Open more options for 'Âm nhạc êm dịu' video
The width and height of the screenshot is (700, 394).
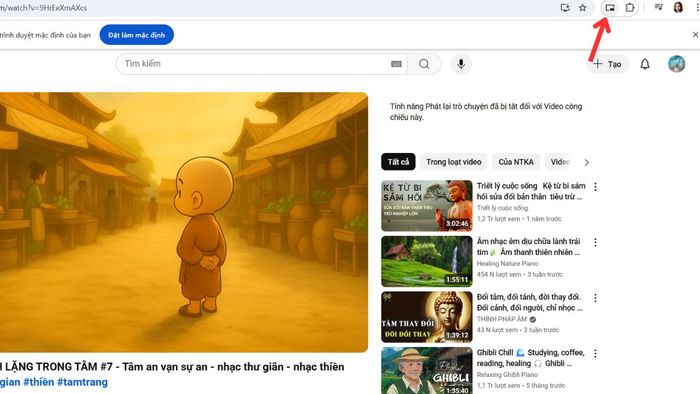(595, 242)
